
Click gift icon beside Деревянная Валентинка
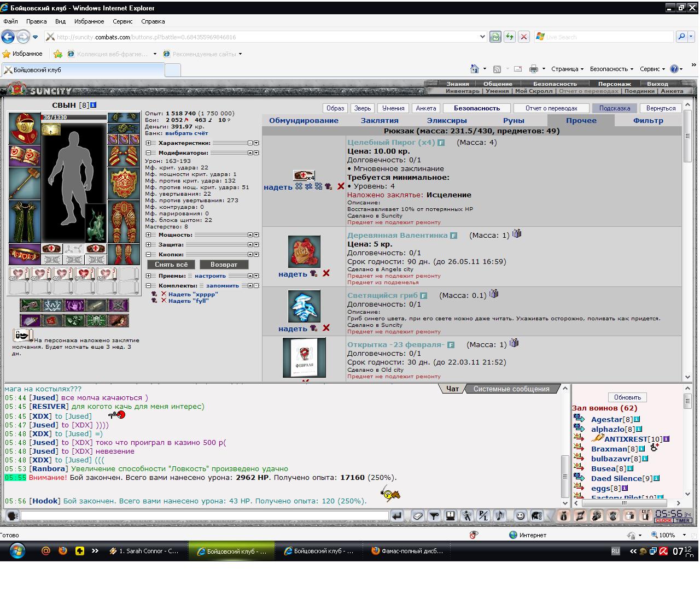click(x=517, y=234)
